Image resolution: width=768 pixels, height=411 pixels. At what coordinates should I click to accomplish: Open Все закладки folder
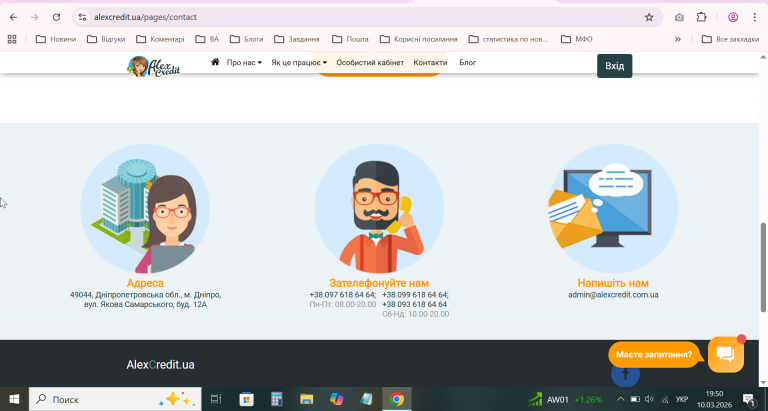[730, 39]
